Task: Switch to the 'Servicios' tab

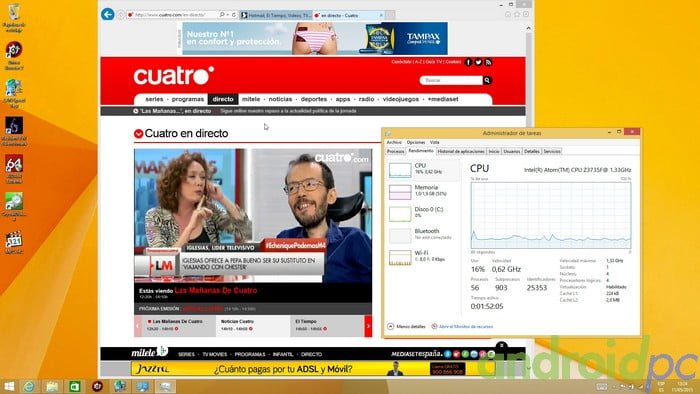Action: 552,152
